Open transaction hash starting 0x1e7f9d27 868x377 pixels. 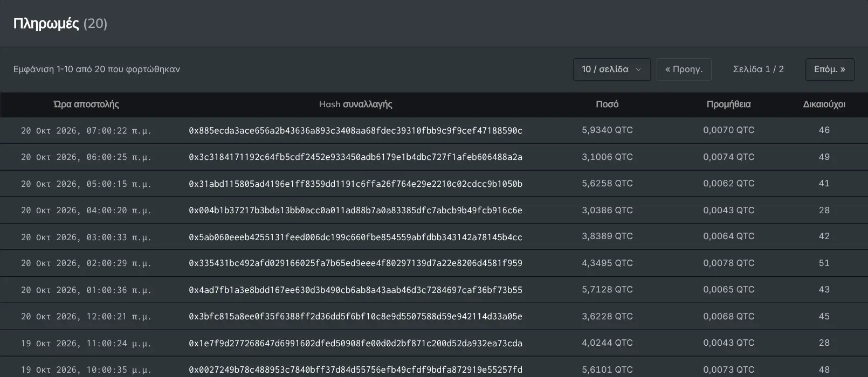(x=355, y=343)
